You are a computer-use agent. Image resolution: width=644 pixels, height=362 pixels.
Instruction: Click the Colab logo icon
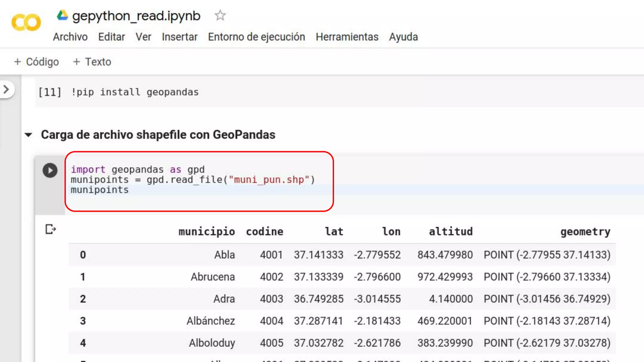click(26, 23)
